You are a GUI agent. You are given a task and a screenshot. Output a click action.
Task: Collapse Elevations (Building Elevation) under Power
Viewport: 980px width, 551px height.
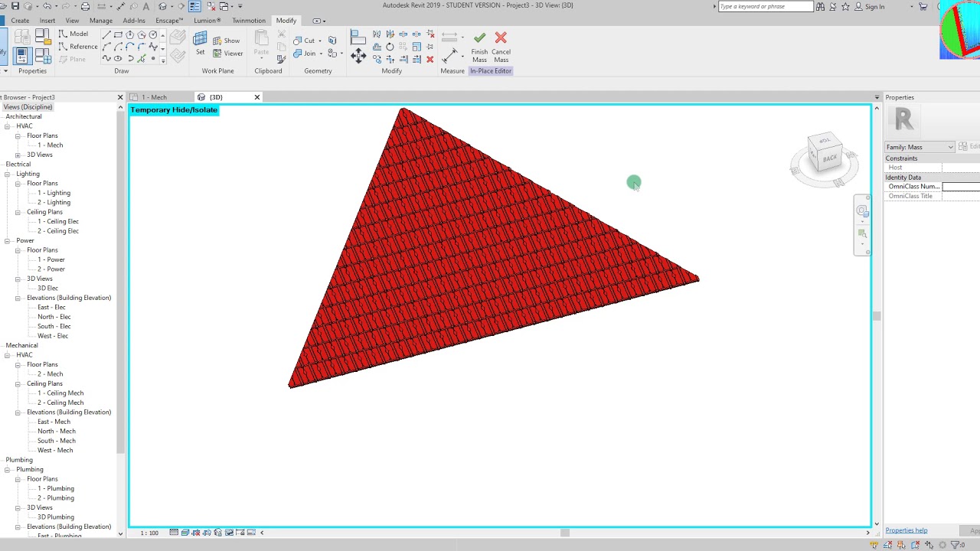pos(18,298)
